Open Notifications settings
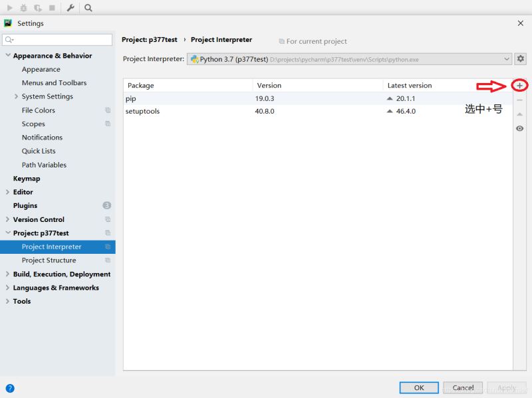The image size is (532, 398). point(42,138)
